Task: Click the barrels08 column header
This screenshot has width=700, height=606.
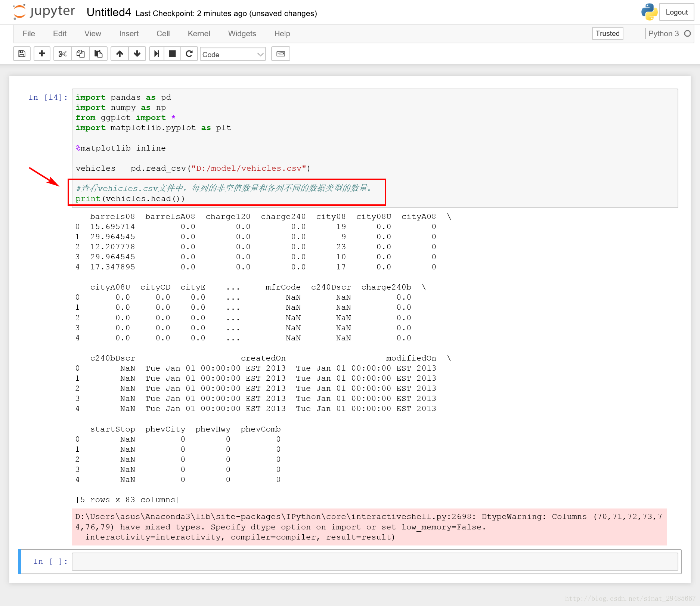Action: 112,217
